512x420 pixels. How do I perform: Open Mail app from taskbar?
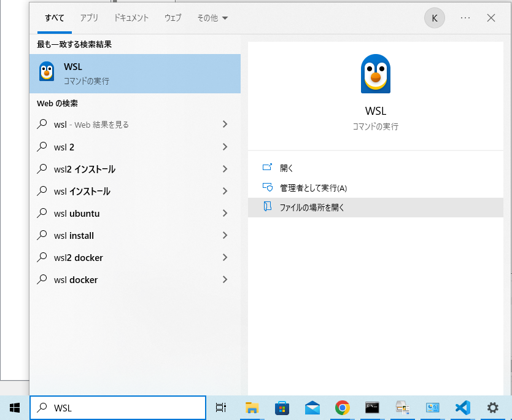tap(312, 408)
